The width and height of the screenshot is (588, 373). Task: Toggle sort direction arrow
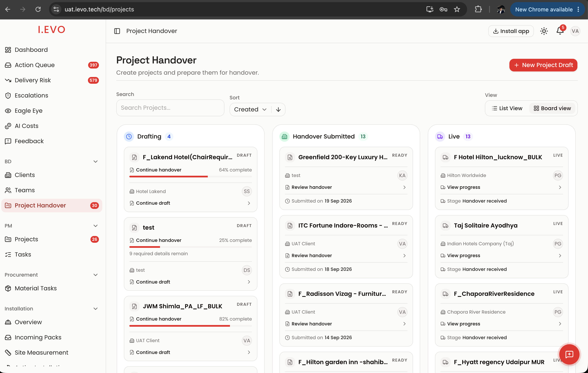278,110
